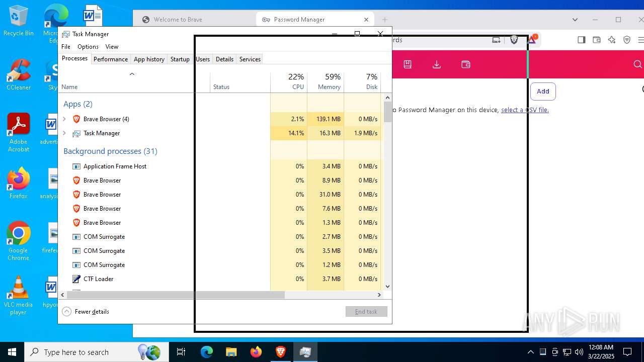Image resolution: width=644 pixels, height=362 pixels.
Task: Select CTF Loader process row
Action: point(220,279)
